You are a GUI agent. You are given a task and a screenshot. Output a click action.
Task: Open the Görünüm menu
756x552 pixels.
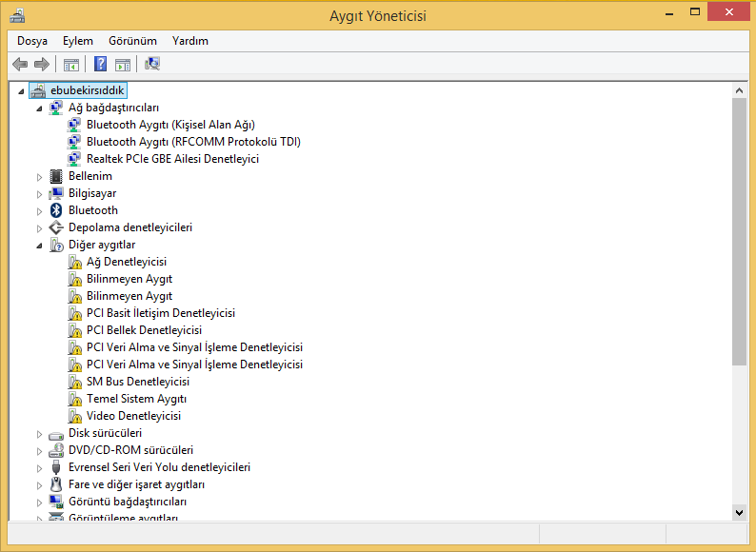(132, 41)
